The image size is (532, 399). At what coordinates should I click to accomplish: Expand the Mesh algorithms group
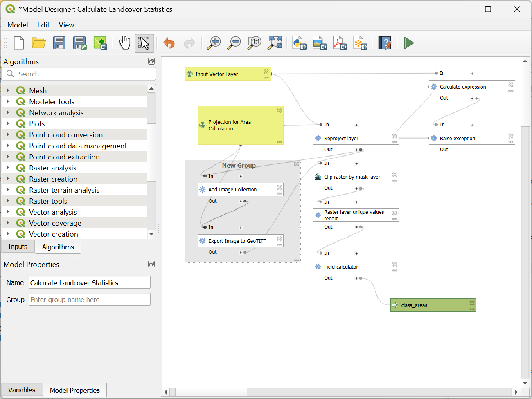[x=8, y=90]
